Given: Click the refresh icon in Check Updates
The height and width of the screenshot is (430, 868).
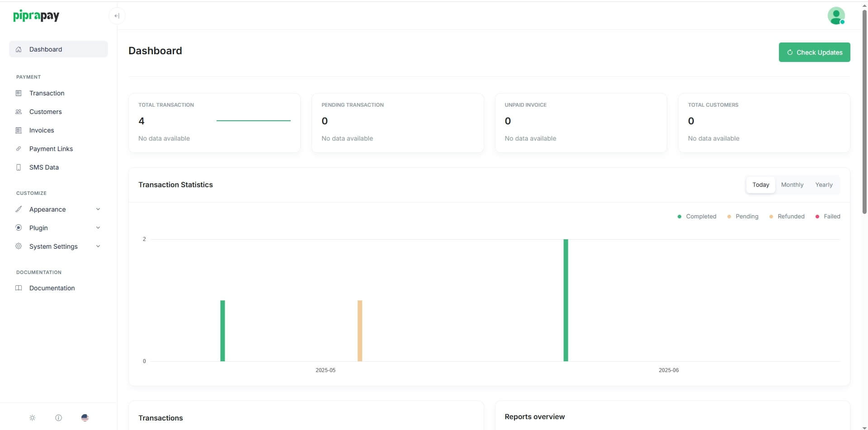Looking at the screenshot, I should point(790,52).
